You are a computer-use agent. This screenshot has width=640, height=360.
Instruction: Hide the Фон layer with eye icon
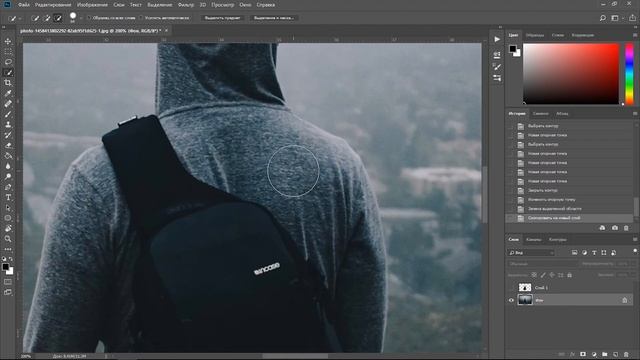coord(511,300)
